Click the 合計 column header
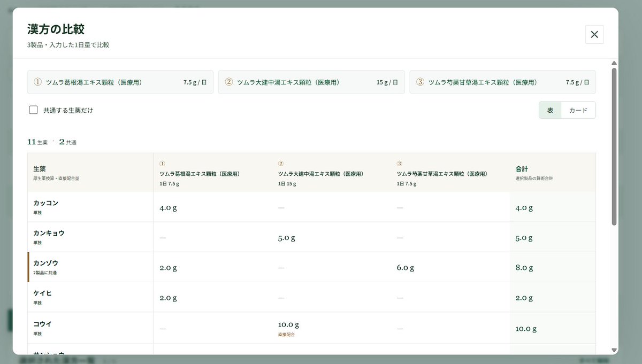642x364 pixels. (553, 173)
